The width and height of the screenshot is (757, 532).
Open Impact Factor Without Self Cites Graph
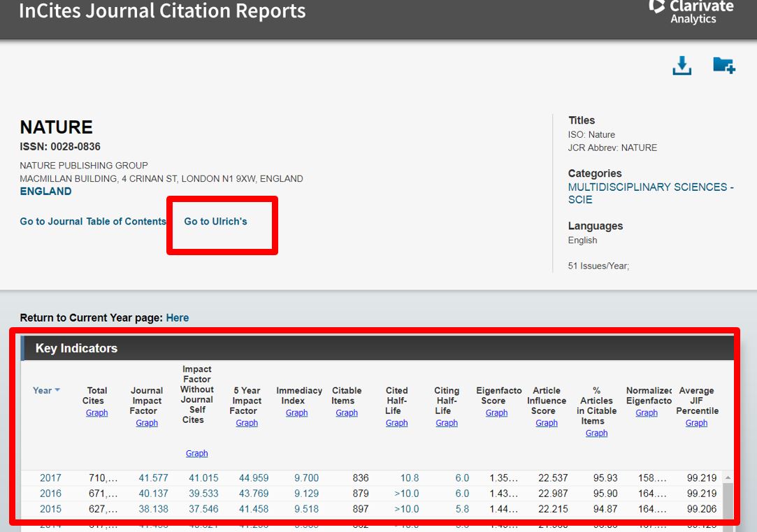pos(196,453)
